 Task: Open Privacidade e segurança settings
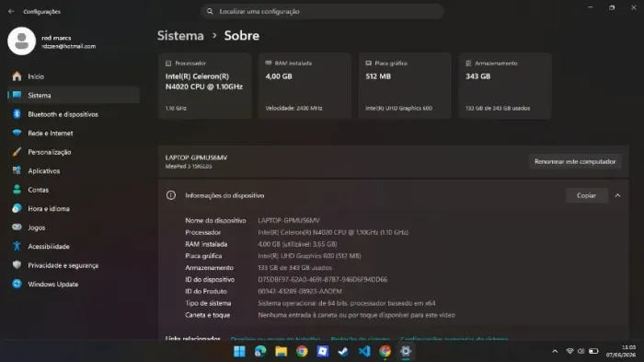point(74,265)
